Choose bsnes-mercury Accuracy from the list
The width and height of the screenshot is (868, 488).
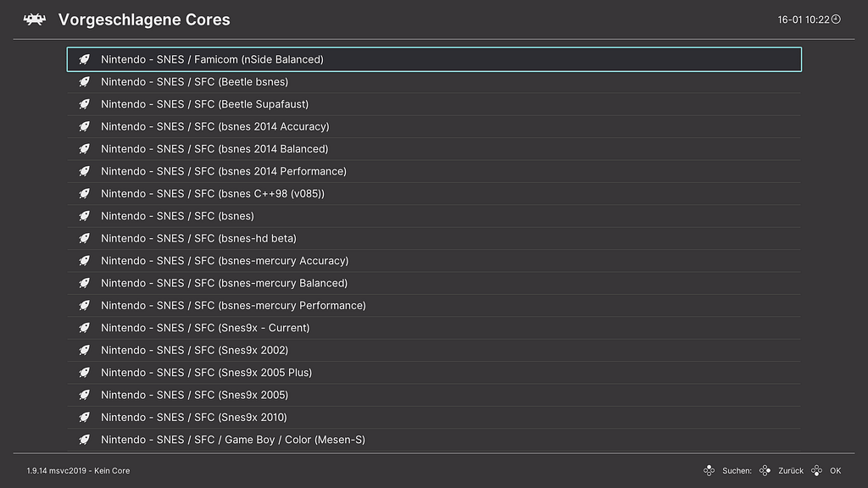[224, 261]
